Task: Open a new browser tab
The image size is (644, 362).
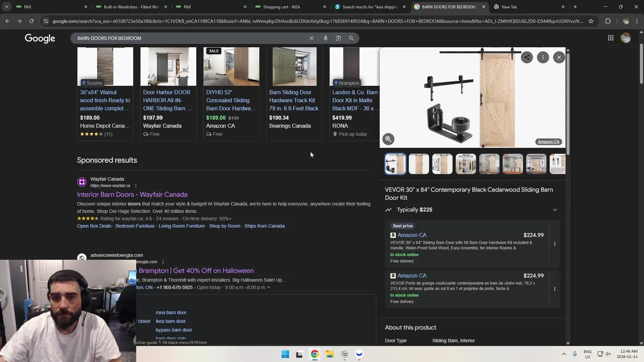Action: point(575,7)
